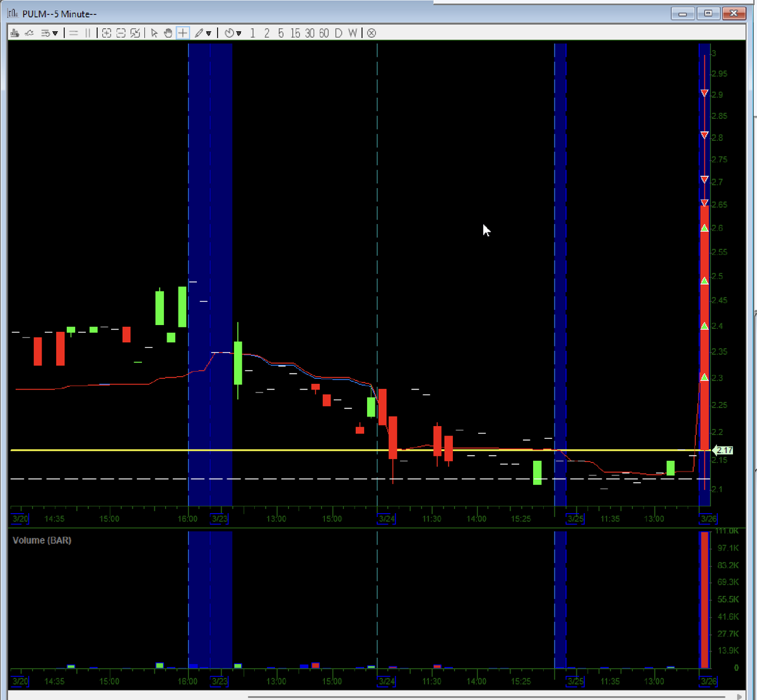Click the Volume (BAR) pane label
Screen dimensions: 757x700
click(x=42, y=540)
